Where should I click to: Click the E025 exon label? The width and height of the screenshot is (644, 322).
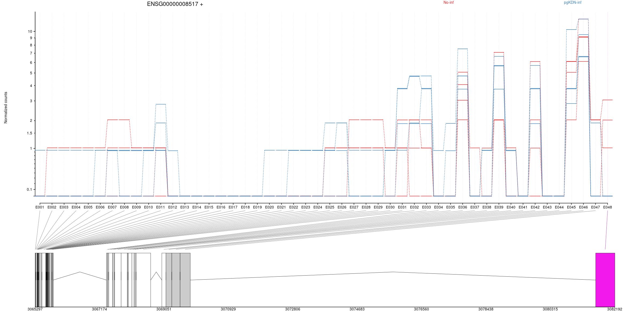tap(330, 207)
